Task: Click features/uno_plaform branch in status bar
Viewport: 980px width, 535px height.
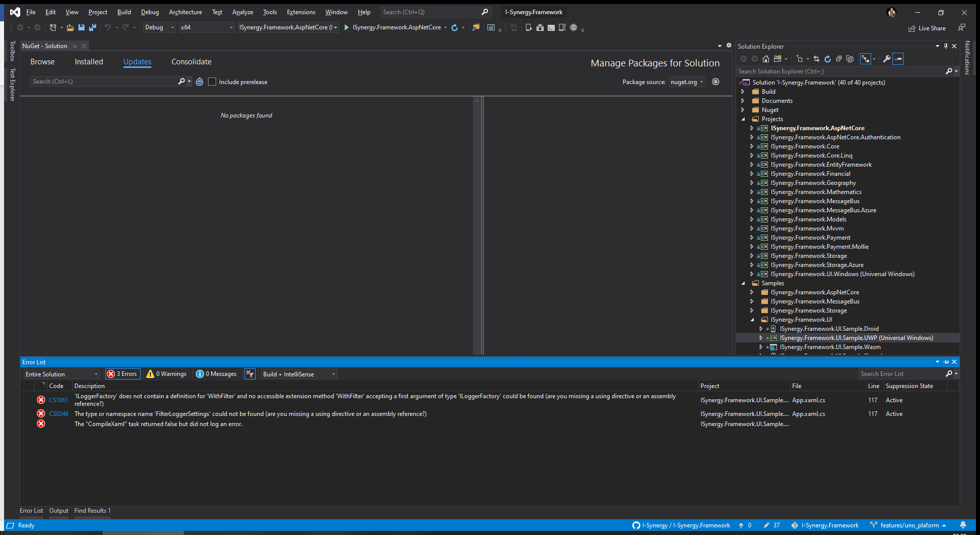Action: (x=909, y=525)
